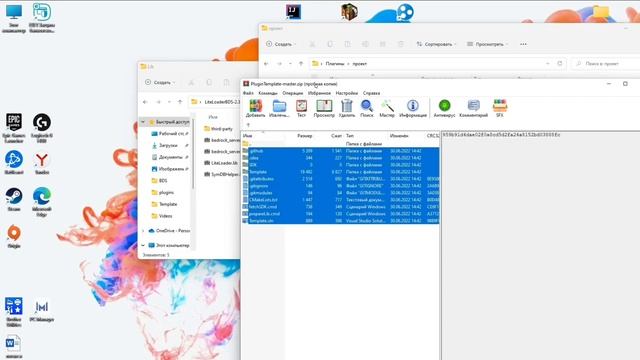Image resolution: width=640 pixels, height=360 pixels.
Task: Open Logitech G HUB desktop icon
Action: 42,128
